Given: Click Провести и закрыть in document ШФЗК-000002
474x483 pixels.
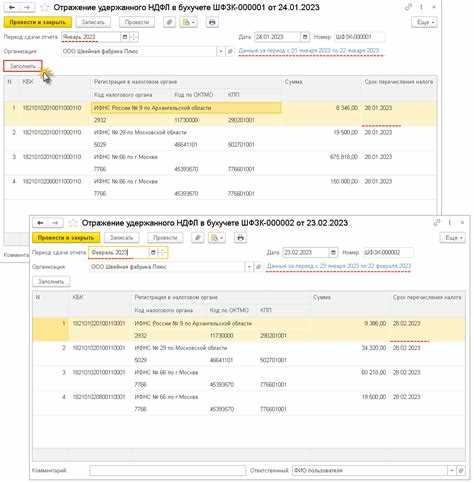Looking at the screenshot, I should (66, 238).
